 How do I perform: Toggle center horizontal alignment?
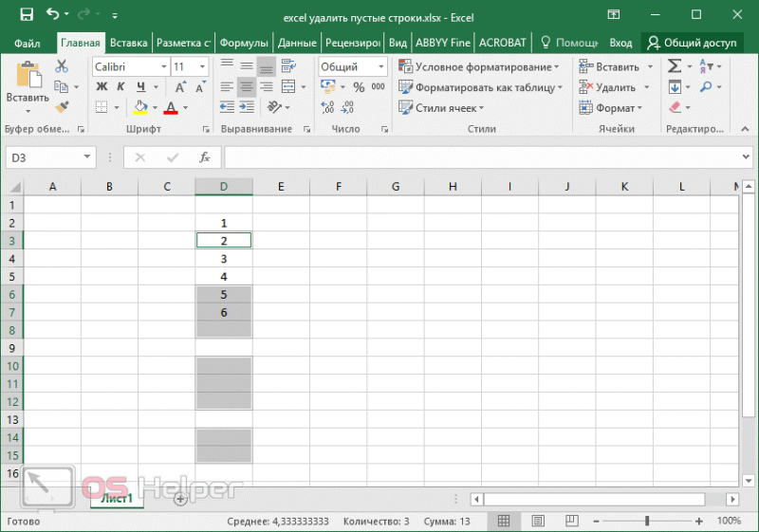coord(247,87)
